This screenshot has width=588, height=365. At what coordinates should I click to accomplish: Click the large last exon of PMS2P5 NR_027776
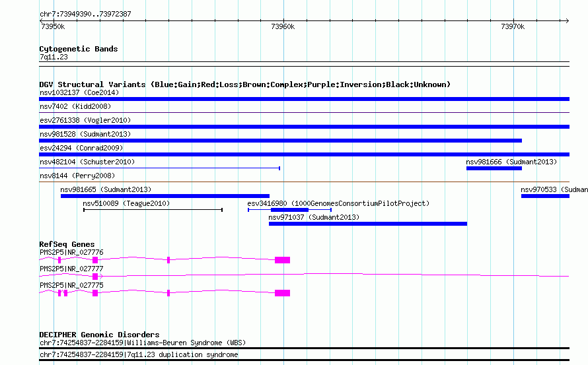pos(282,260)
